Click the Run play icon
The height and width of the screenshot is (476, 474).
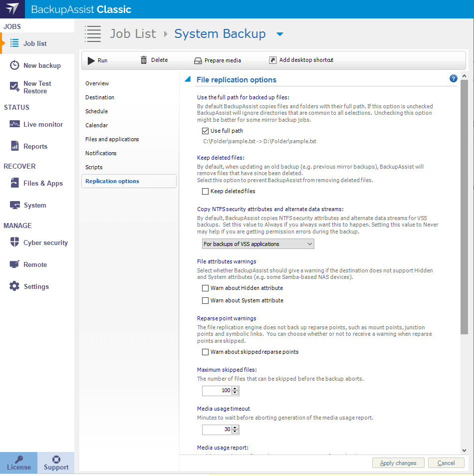pyautogui.click(x=91, y=60)
